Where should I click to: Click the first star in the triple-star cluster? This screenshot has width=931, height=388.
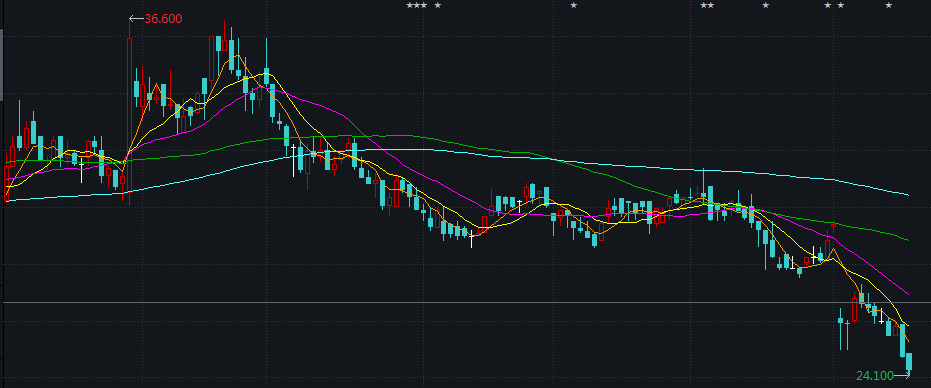pos(410,5)
